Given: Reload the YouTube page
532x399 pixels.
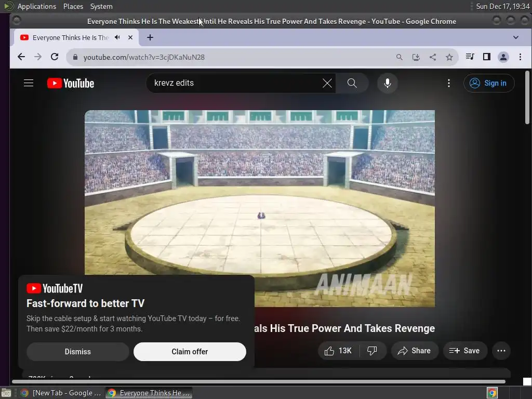Looking at the screenshot, I should [x=55, y=57].
